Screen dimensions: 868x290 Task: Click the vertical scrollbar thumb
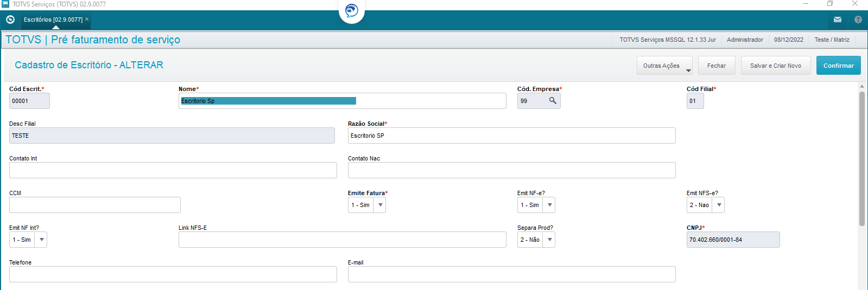click(862, 158)
